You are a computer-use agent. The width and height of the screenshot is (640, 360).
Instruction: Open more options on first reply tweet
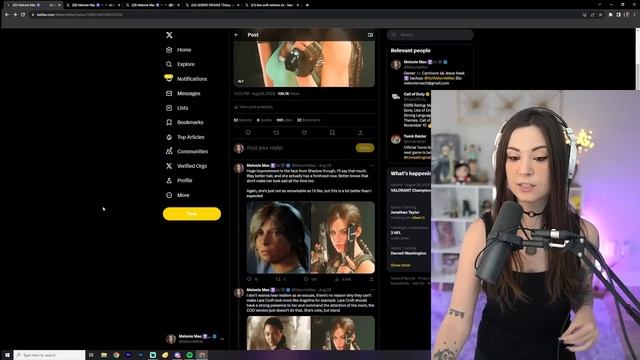372,166
